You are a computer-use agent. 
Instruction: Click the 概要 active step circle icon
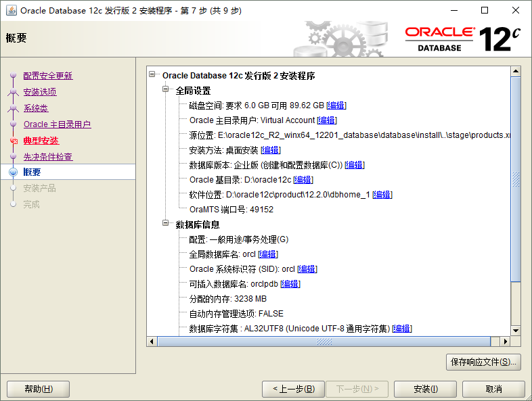click(14, 172)
